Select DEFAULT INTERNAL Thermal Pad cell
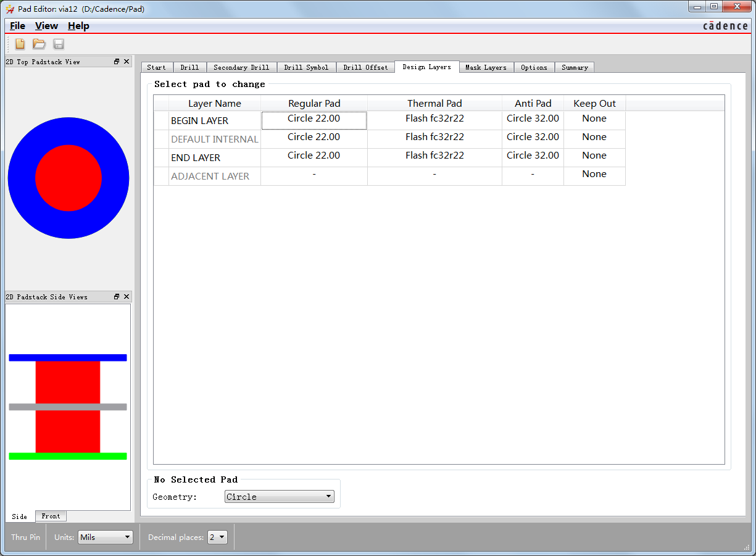 tap(434, 137)
